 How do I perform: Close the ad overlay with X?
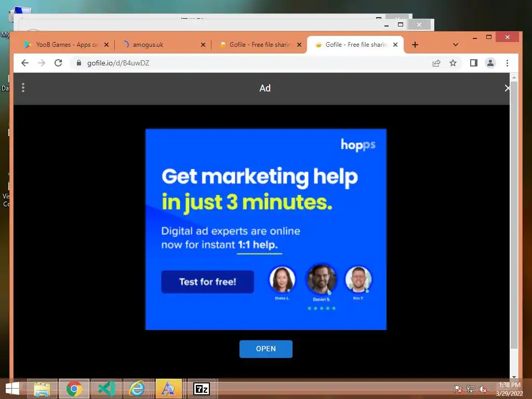tap(507, 88)
